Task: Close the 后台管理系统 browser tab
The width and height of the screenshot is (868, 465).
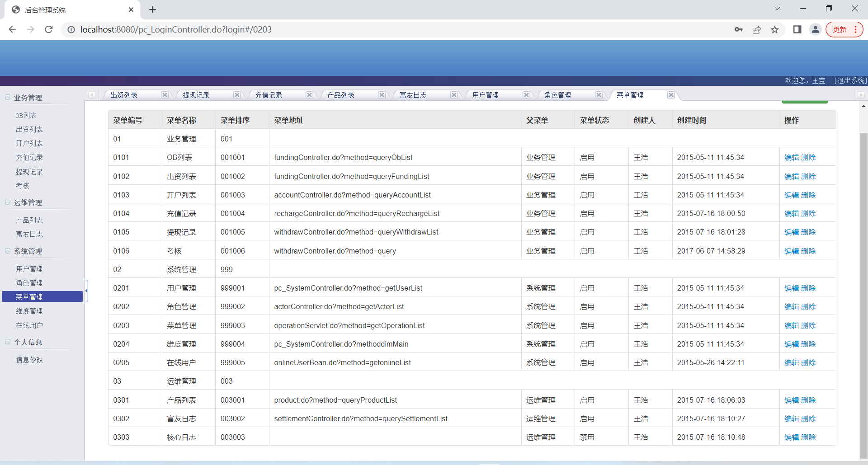Action: coord(131,9)
